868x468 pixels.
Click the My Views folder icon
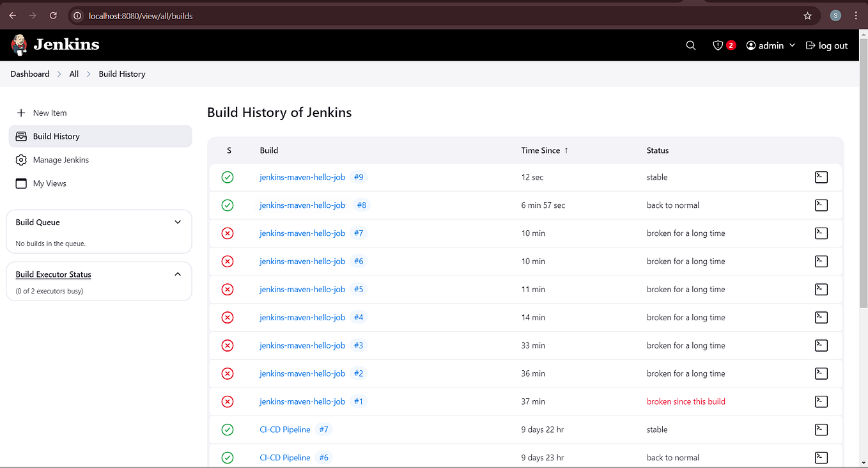pyautogui.click(x=21, y=183)
